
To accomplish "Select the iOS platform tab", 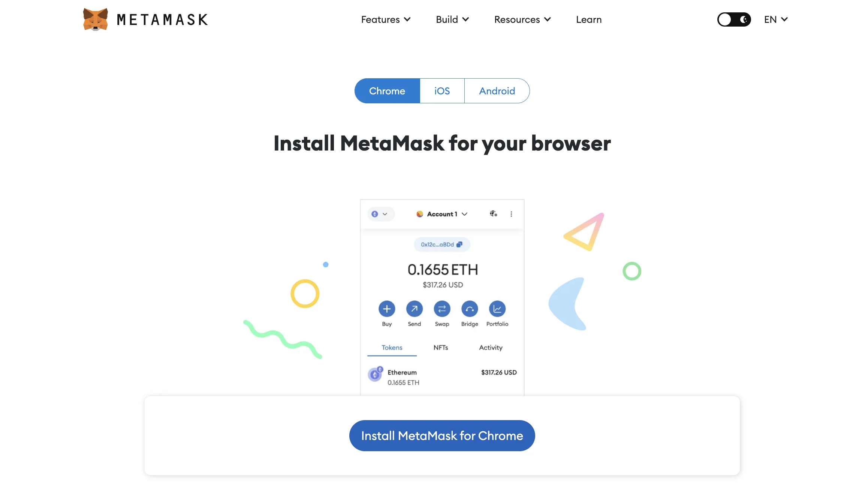I will 442,91.
